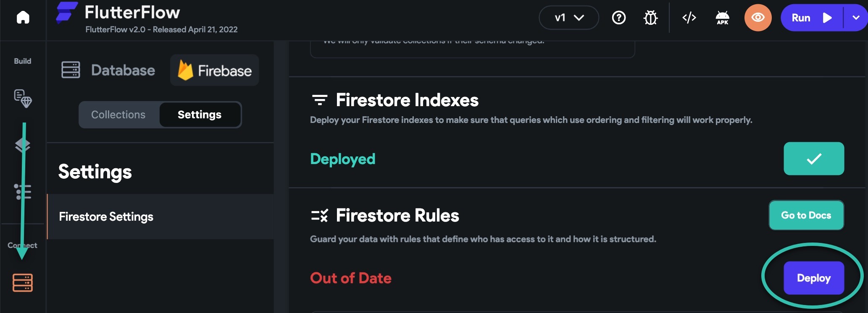868x313 pixels.
Task: Open the bug report icon
Action: pyautogui.click(x=651, y=18)
